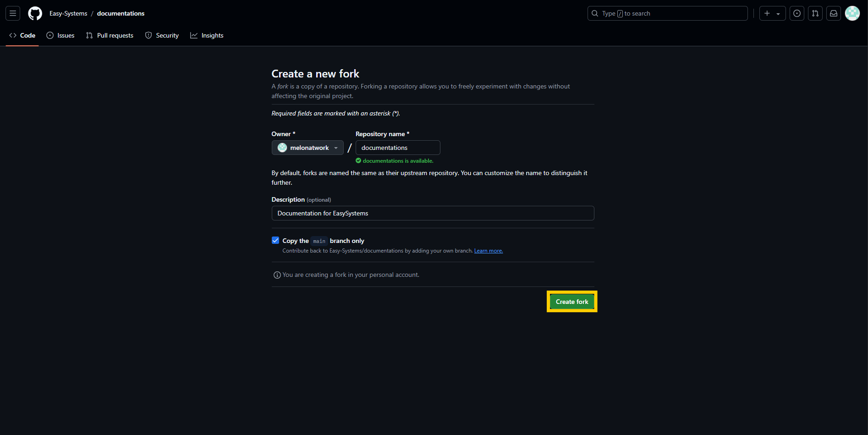
Task: Open the notifications inbox icon
Action: pyautogui.click(x=833, y=13)
